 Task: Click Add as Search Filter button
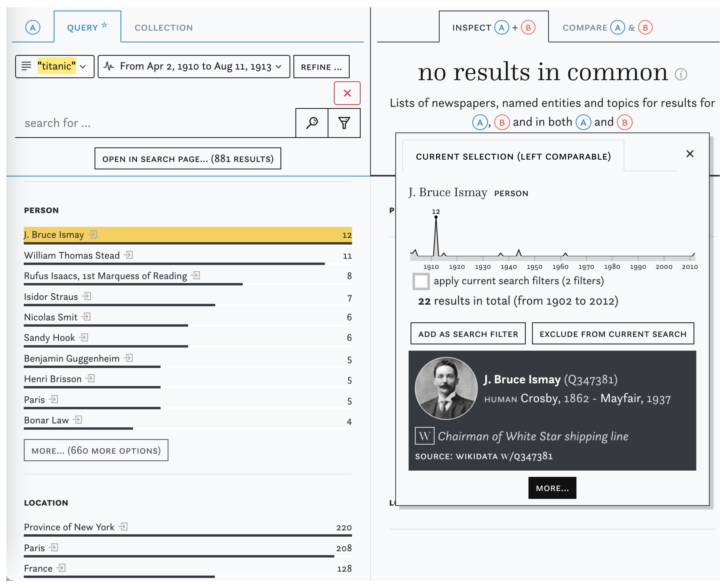pyautogui.click(x=468, y=334)
